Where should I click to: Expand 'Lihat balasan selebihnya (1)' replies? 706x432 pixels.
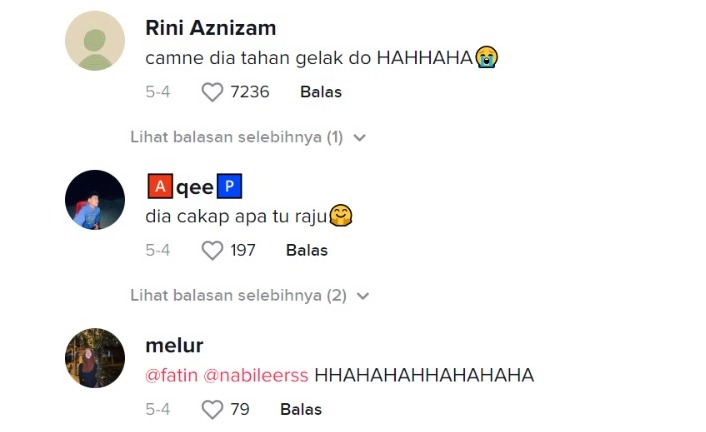pos(237,137)
